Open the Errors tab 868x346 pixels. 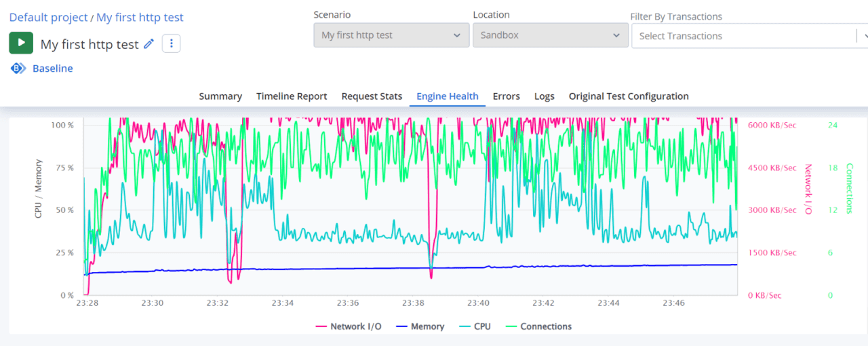pos(506,96)
